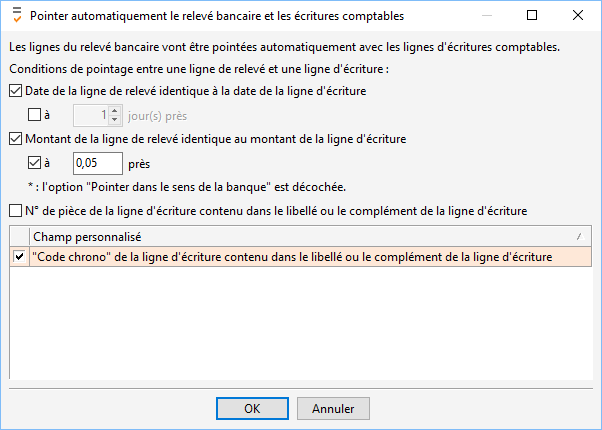Select the blank checkbox column header cell
Image resolution: width=602 pixels, height=430 pixels.
tap(20, 237)
